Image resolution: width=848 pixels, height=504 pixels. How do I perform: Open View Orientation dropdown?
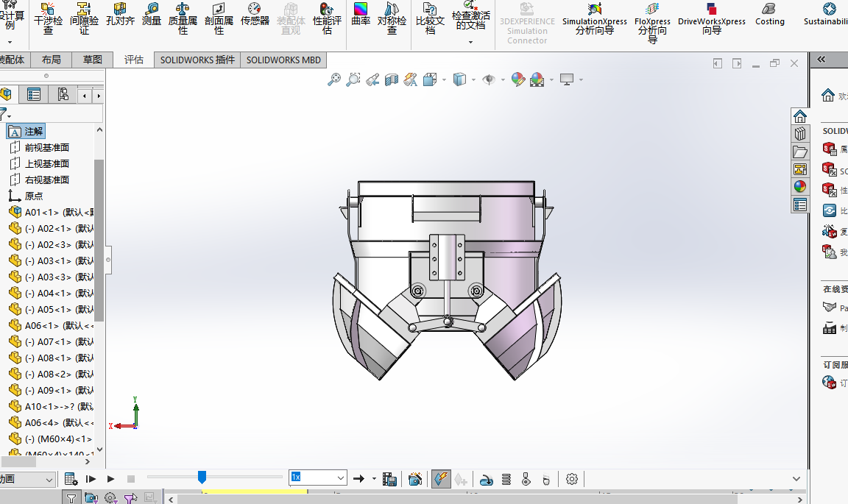pyautogui.click(x=444, y=80)
